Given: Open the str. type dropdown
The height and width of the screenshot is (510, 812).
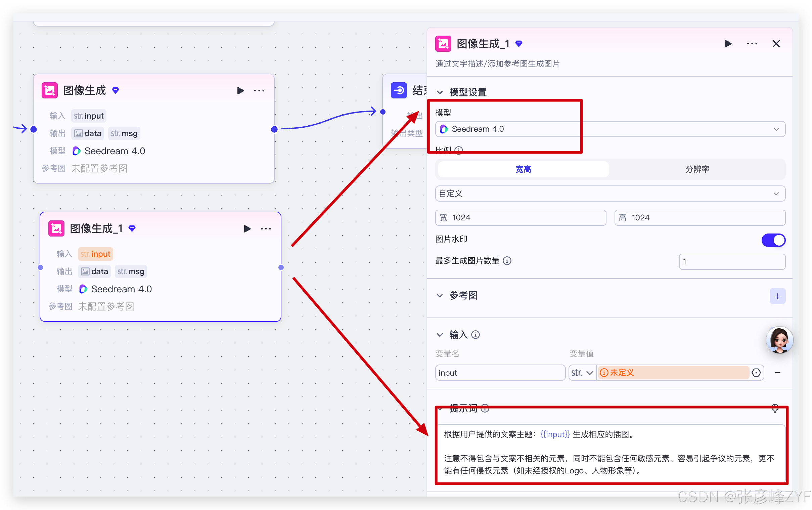Looking at the screenshot, I should 582,373.
